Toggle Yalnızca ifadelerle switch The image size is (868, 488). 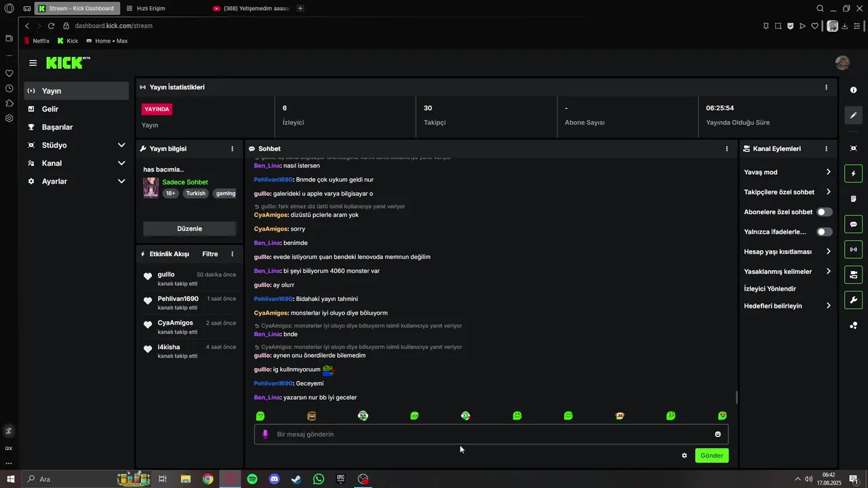tap(825, 232)
